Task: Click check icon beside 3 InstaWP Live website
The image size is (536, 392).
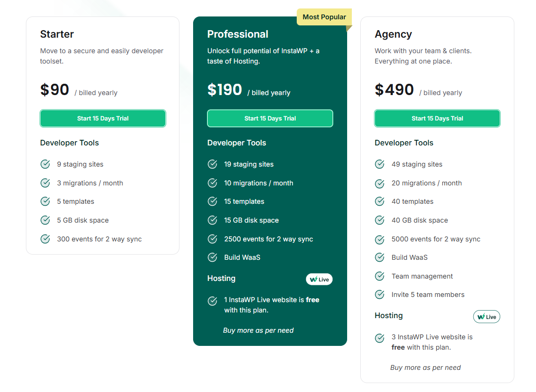Action: 380,338
